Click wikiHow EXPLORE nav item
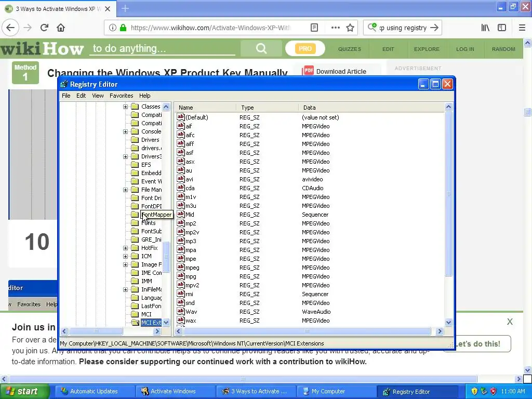Screen dimensions: 532x399 click(x=427, y=49)
